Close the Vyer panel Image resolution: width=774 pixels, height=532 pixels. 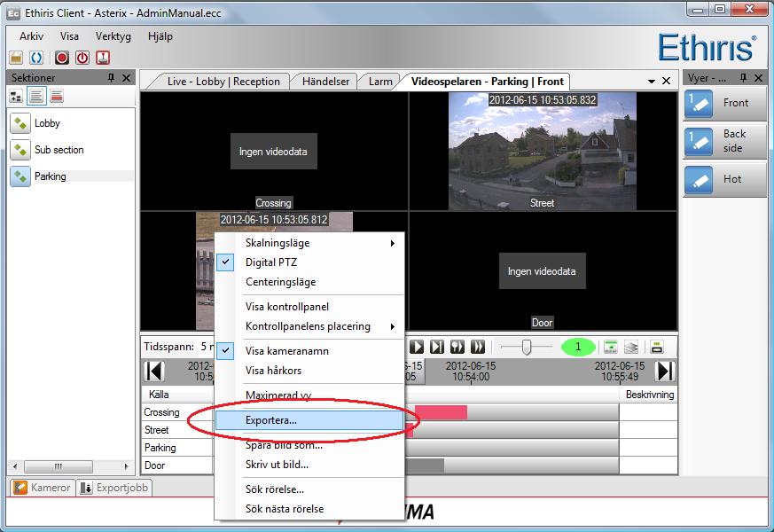[758, 77]
